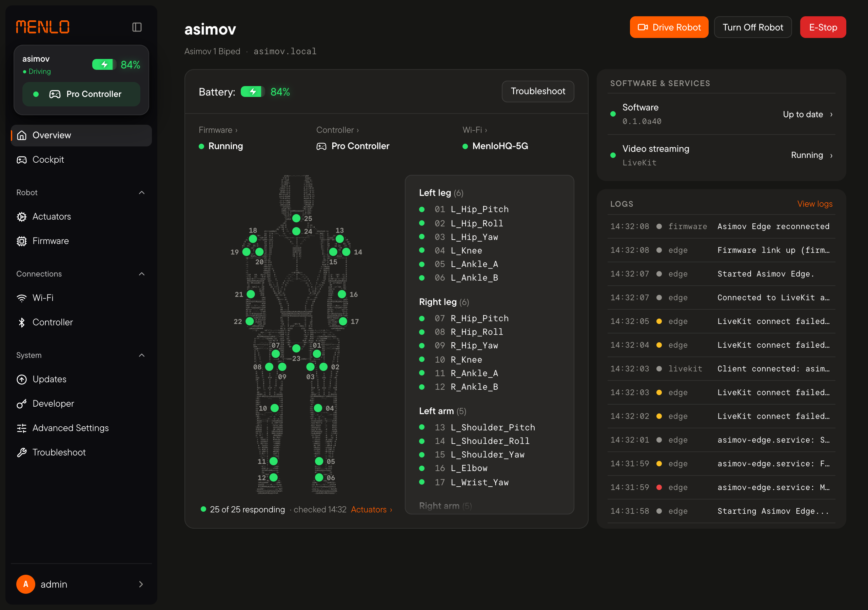Click the red E-Stop button
Image resolution: width=868 pixels, height=610 pixels.
click(x=823, y=27)
